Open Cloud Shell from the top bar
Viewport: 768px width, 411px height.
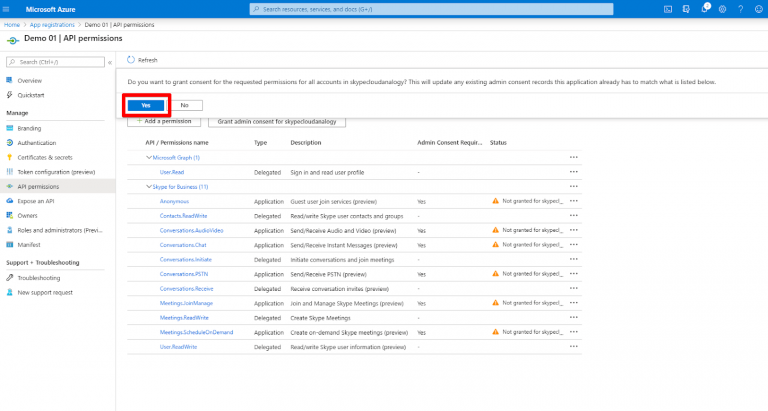[x=668, y=9]
